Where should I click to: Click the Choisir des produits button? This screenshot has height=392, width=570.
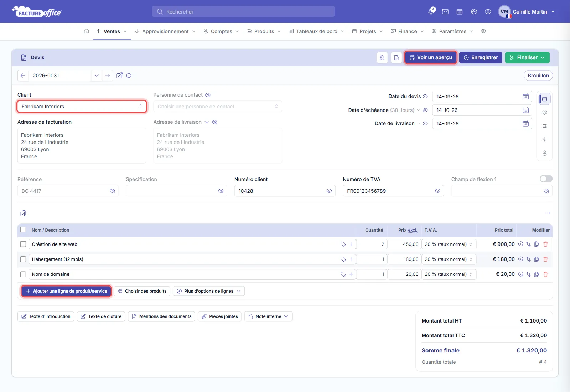[142, 291]
